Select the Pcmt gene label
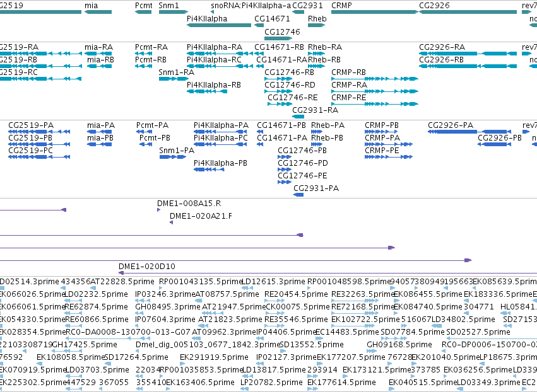Viewport: 537px width, 392px height. (x=143, y=6)
